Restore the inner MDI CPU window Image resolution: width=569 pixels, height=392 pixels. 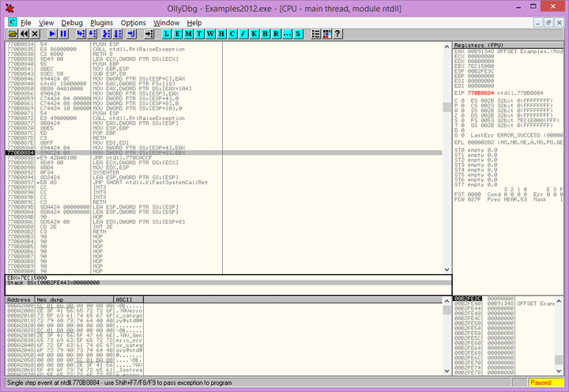[x=548, y=22]
